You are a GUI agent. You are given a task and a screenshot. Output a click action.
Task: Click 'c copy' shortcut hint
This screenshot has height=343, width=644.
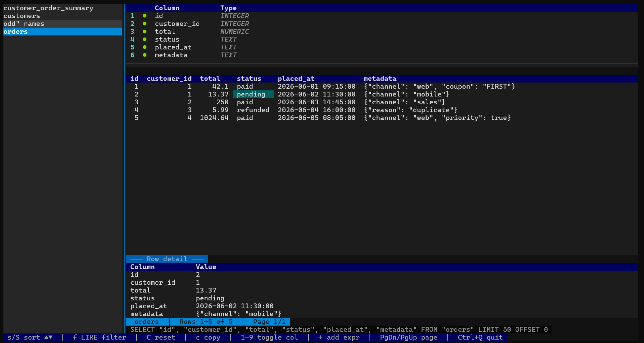tap(208, 337)
